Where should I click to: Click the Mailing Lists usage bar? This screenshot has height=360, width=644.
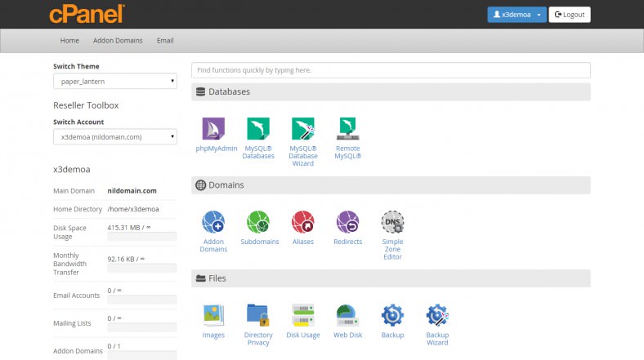[x=142, y=327]
